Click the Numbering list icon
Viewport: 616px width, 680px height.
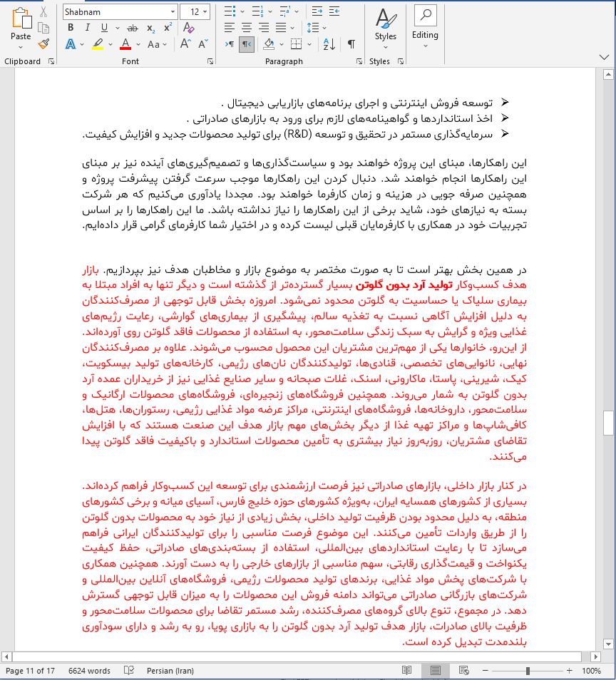257,11
